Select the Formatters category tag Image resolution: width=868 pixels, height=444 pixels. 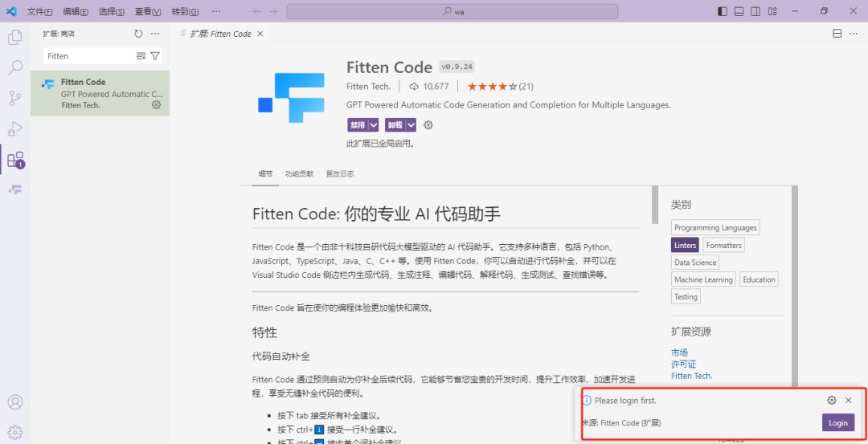723,245
